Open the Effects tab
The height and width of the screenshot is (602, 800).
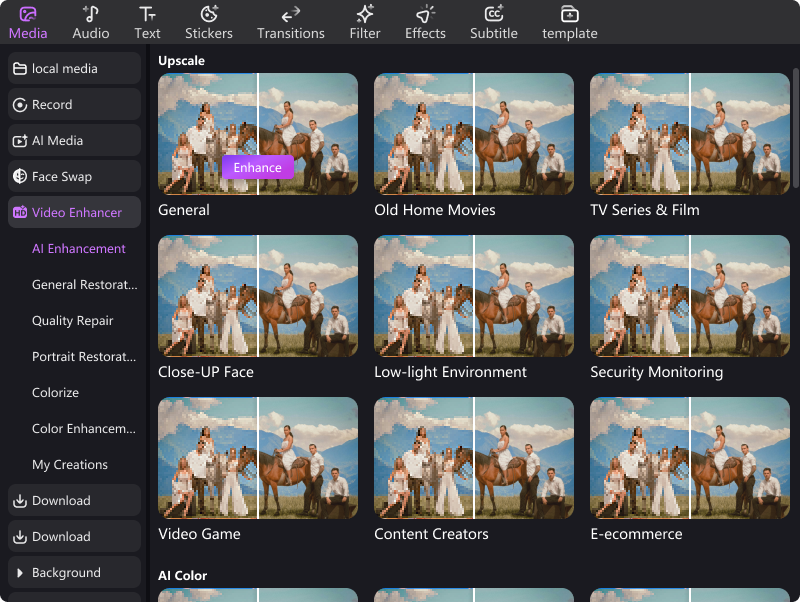[425, 23]
